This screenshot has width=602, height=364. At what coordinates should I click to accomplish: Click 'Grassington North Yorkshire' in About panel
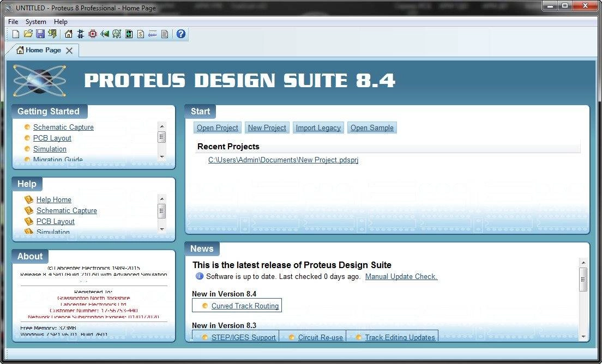pyautogui.click(x=94, y=298)
